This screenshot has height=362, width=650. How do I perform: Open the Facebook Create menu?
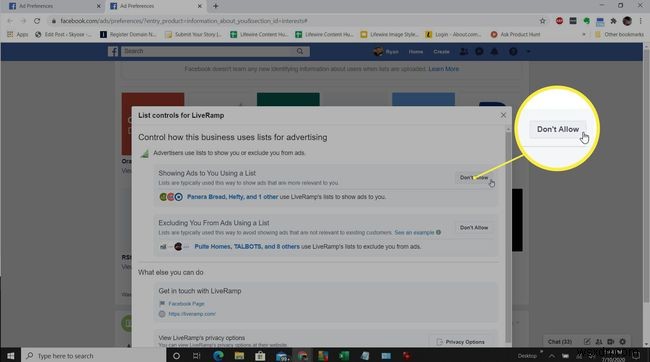tap(441, 52)
